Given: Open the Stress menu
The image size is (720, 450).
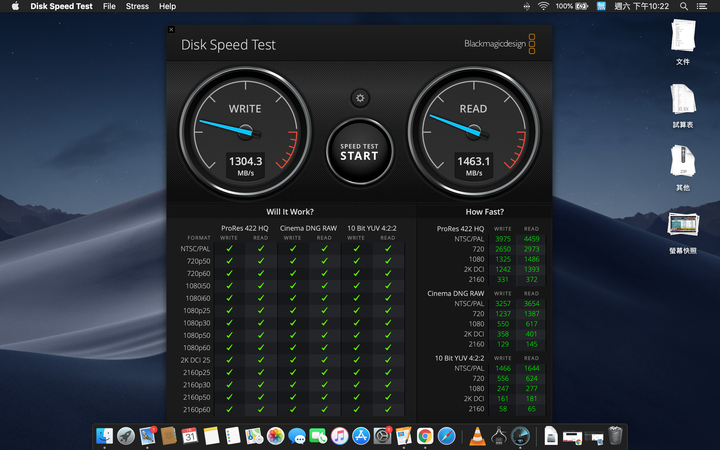Looking at the screenshot, I should click(137, 6).
